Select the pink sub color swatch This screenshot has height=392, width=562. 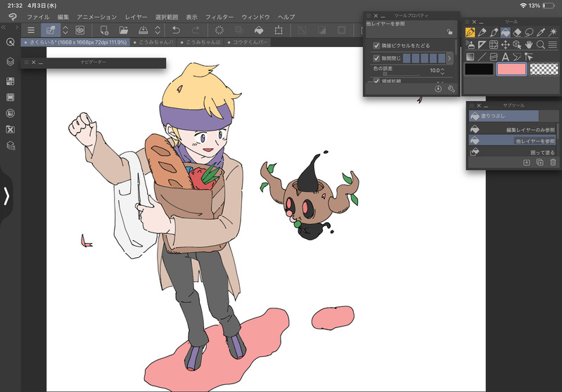coord(511,69)
